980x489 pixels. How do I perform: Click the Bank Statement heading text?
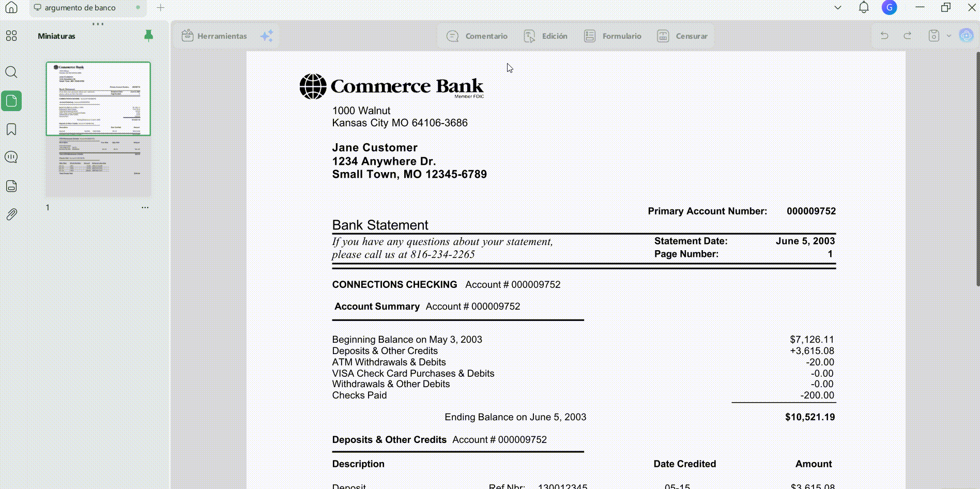click(x=380, y=225)
